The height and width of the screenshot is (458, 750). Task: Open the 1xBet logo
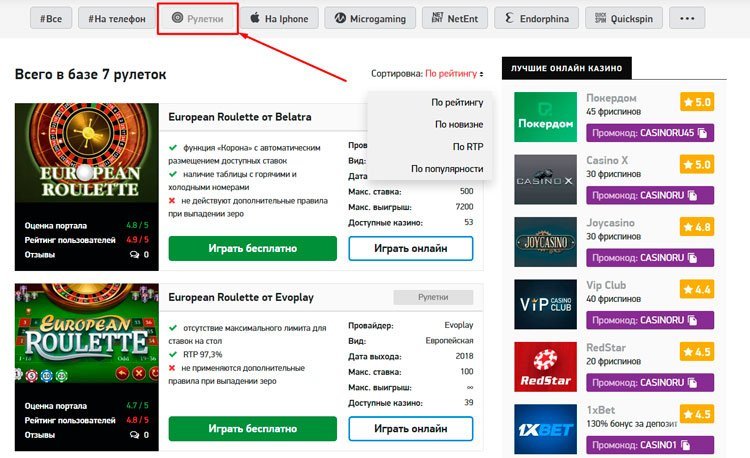pyautogui.click(x=545, y=429)
